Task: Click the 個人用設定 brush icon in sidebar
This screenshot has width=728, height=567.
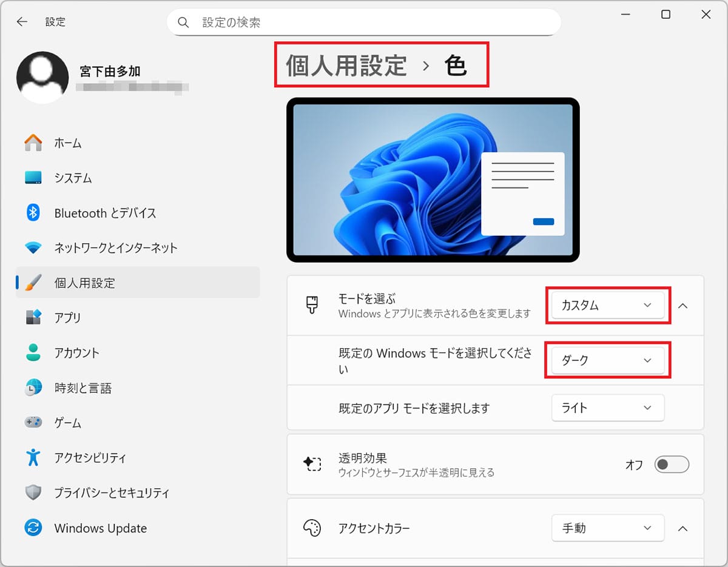Action: (33, 283)
